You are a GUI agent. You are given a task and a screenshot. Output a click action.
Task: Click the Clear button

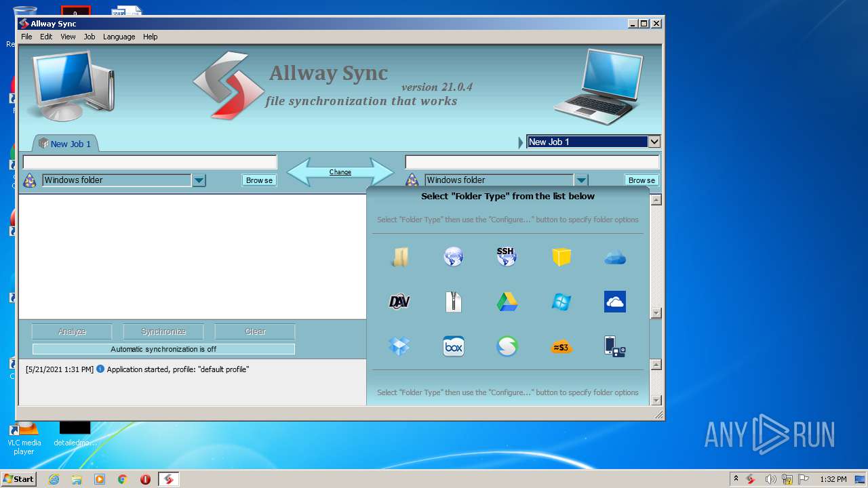[x=255, y=331]
